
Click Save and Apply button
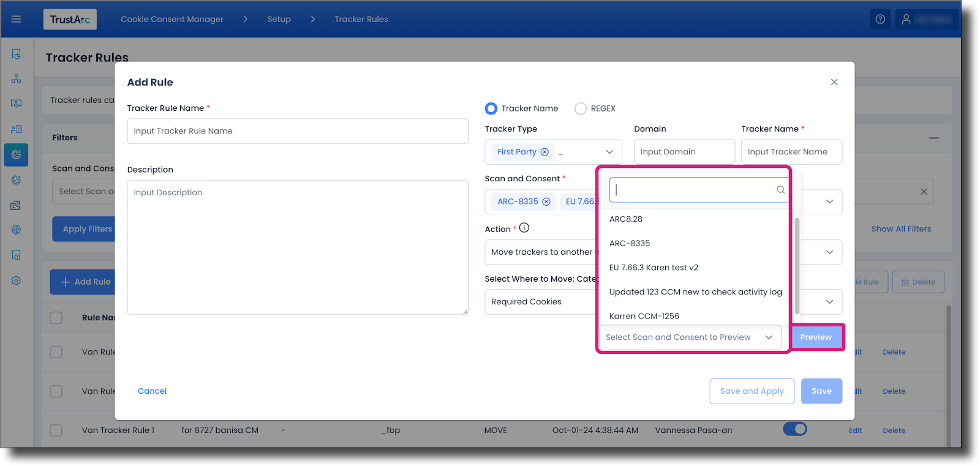(752, 391)
